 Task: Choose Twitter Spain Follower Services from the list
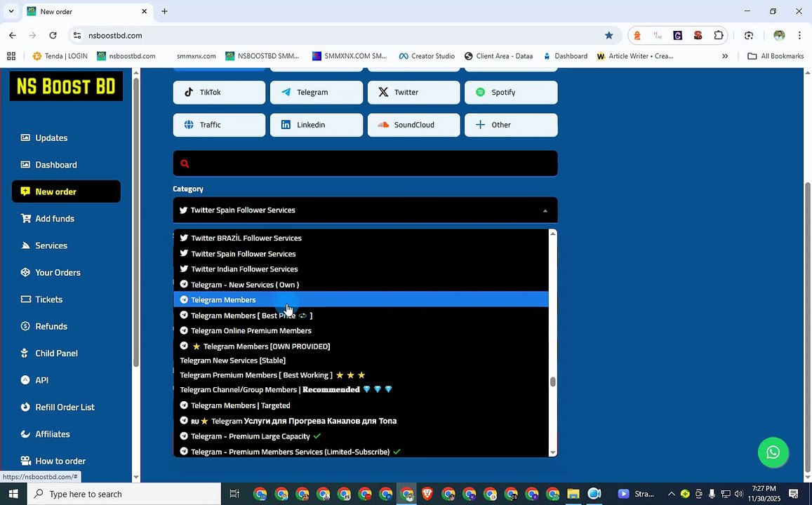click(x=361, y=253)
